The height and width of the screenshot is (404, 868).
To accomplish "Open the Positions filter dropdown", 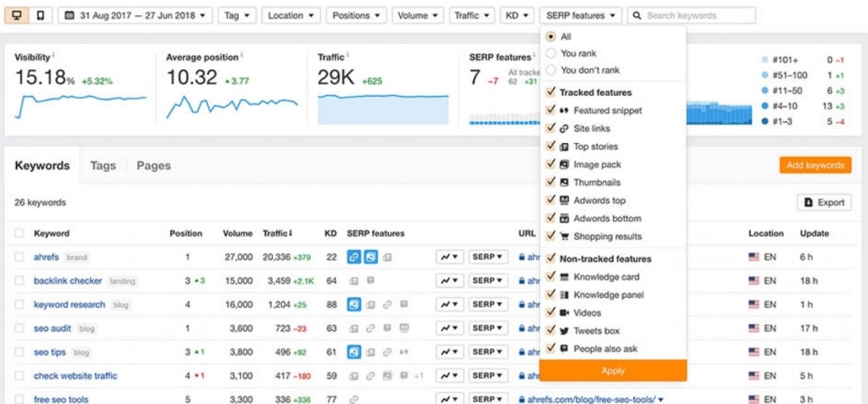I will tap(356, 15).
